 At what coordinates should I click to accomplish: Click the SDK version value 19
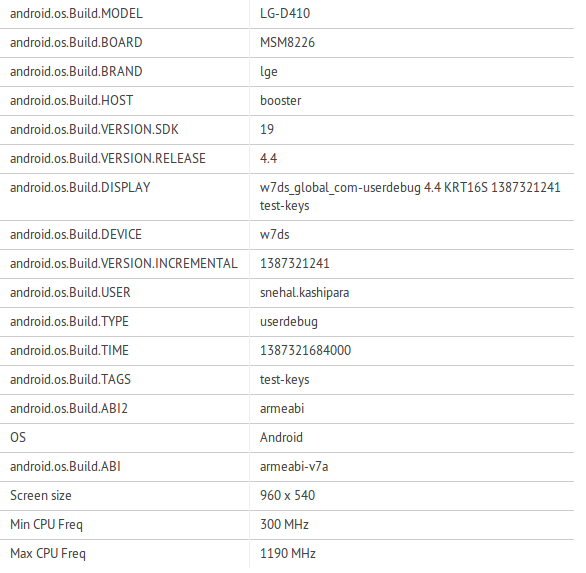[x=267, y=130]
